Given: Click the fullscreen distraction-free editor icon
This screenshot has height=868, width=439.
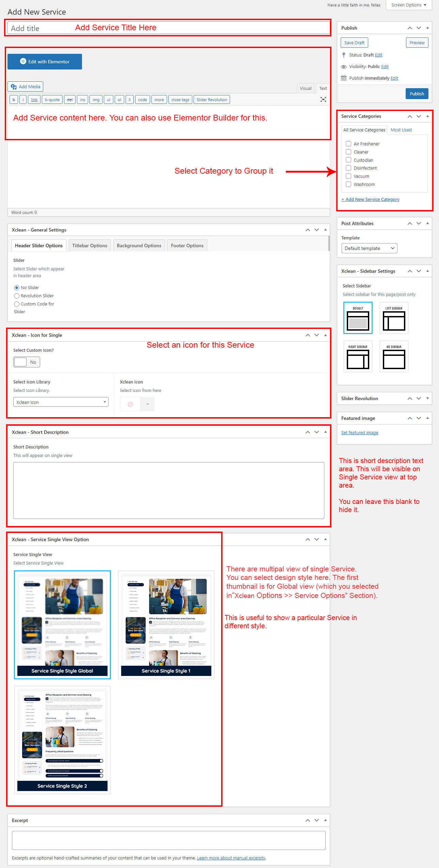Looking at the screenshot, I should tap(323, 99).
